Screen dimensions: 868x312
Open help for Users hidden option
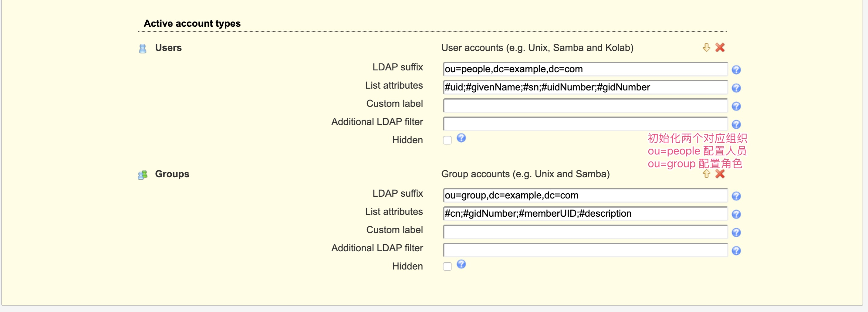(x=462, y=138)
